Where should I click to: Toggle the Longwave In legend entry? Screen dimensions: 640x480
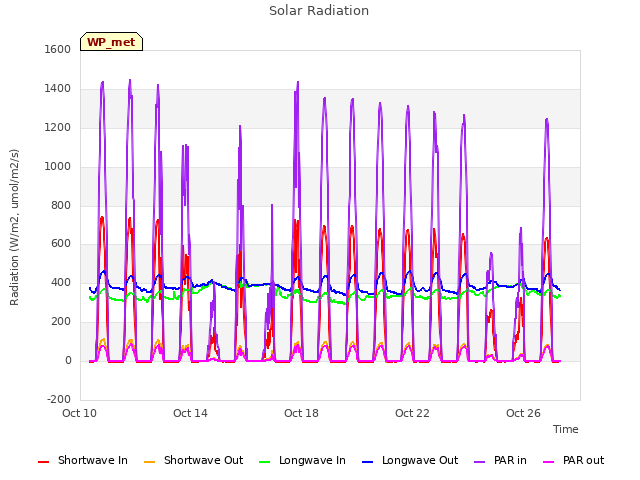tap(302, 460)
